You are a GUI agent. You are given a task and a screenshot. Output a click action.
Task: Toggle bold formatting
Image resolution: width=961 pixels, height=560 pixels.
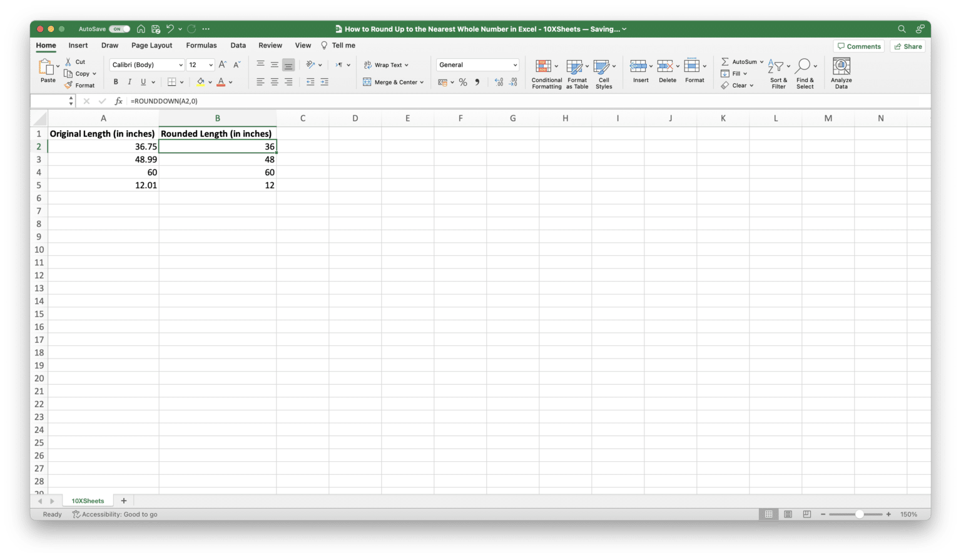click(x=115, y=81)
